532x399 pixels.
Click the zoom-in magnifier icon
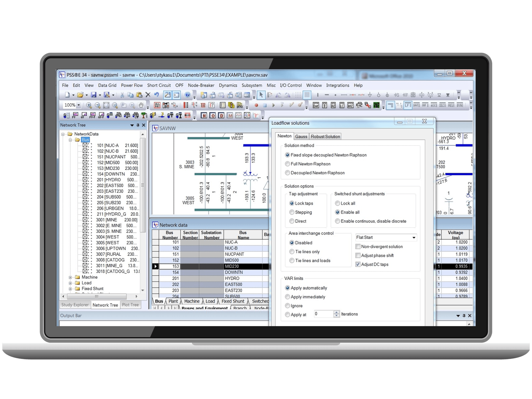[x=89, y=105]
